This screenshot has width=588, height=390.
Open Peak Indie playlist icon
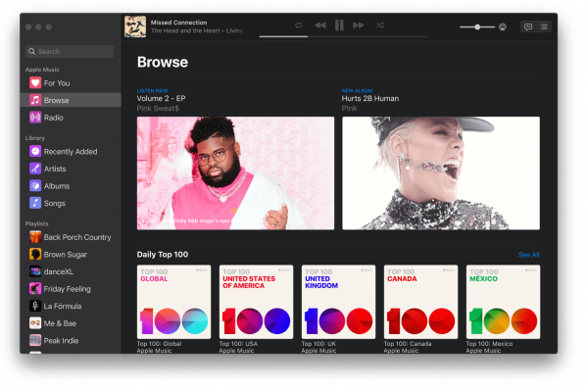pyautogui.click(x=35, y=340)
